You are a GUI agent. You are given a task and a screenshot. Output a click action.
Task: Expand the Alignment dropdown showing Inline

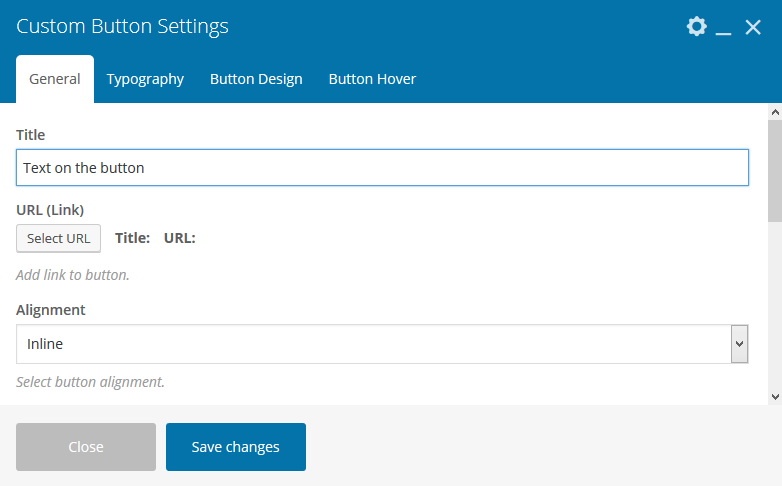[382, 344]
